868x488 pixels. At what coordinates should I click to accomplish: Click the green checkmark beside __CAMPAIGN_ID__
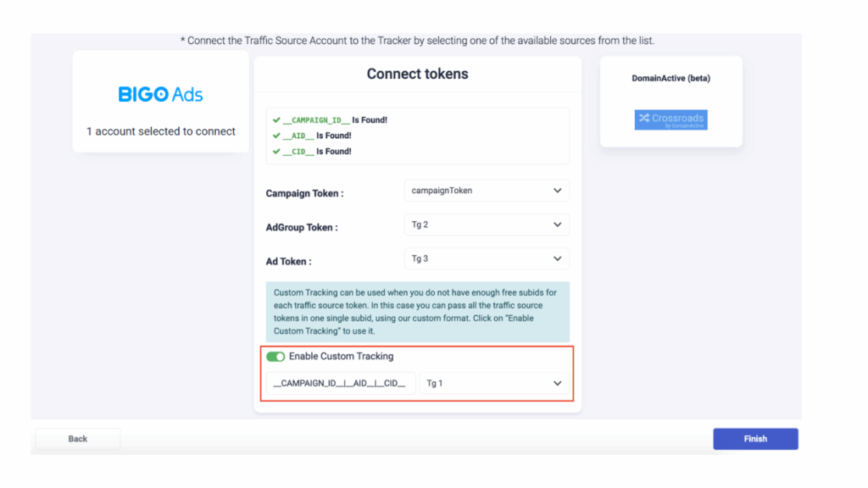[x=276, y=120]
